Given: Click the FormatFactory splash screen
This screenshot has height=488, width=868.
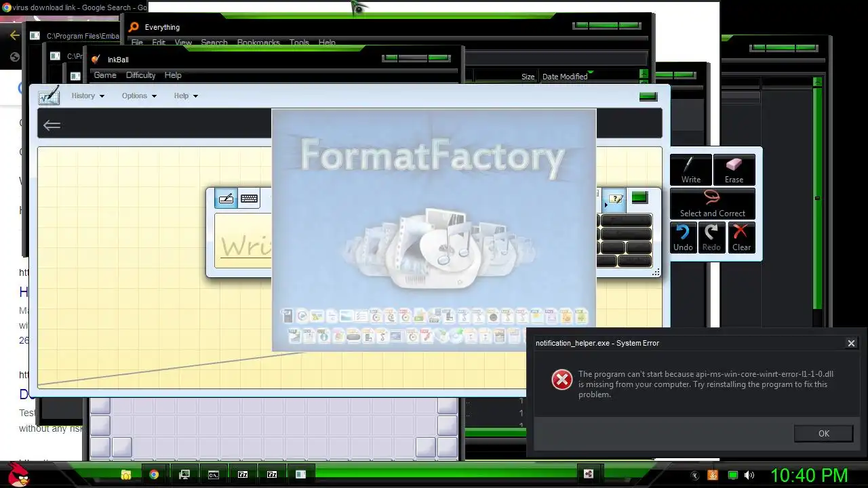Looking at the screenshot, I should click(x=434, y=230).
